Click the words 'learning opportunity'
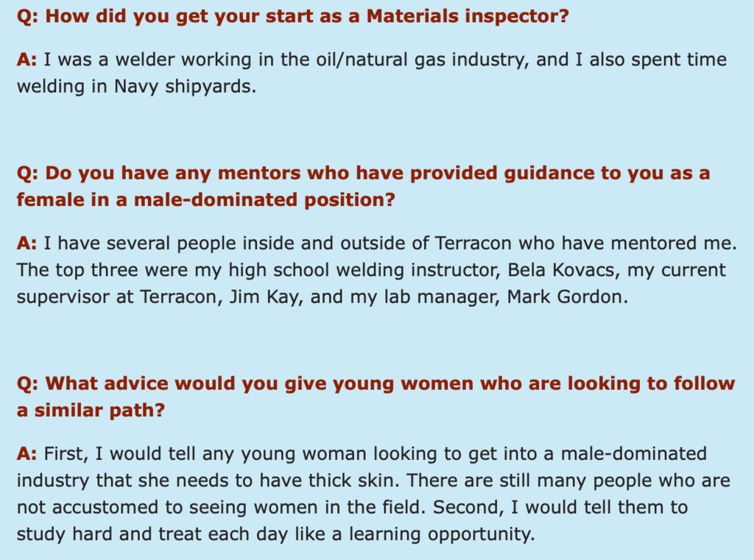 click(x=440, y=534)
